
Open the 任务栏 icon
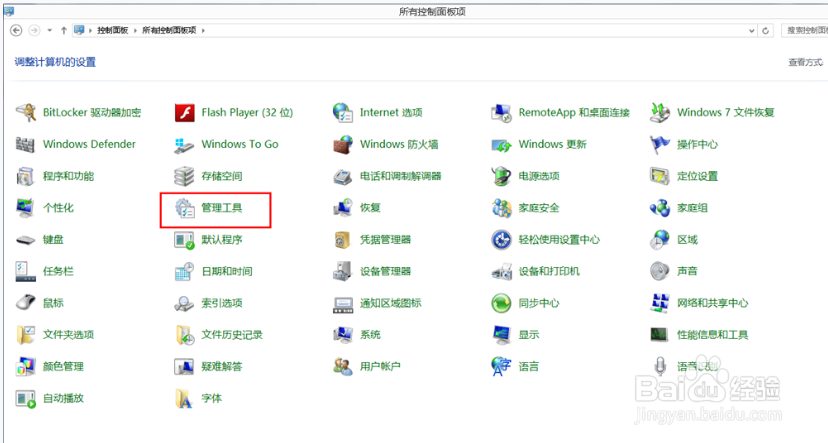[25, 271]
